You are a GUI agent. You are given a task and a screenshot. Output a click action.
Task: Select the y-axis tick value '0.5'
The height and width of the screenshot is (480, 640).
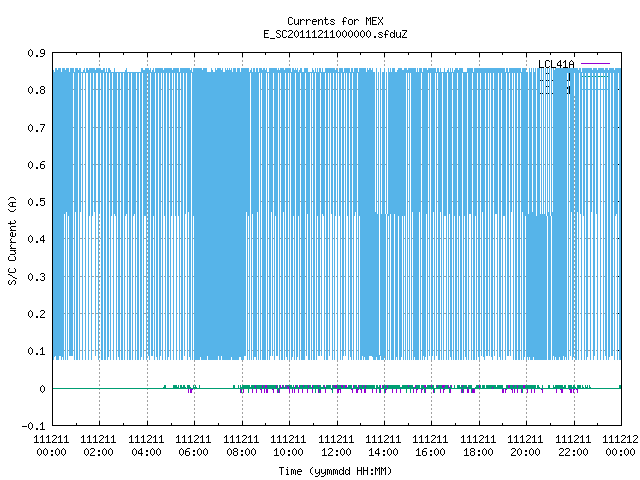(36, 202)
